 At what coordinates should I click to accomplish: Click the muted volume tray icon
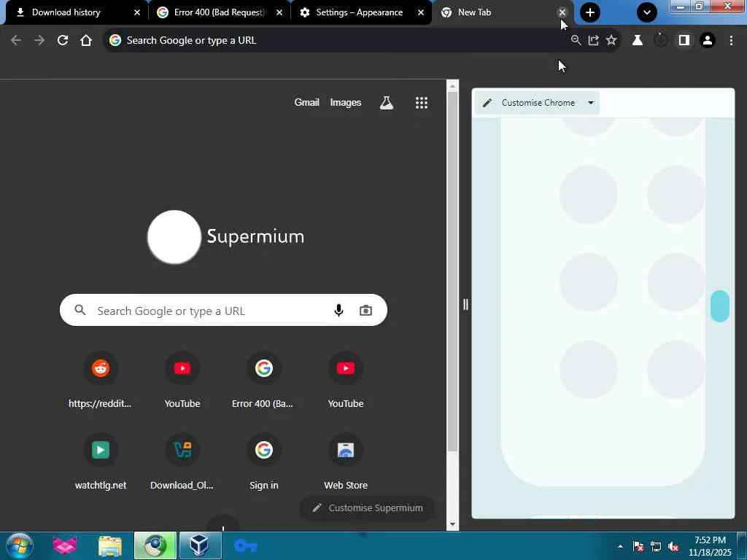pos(673,546)
